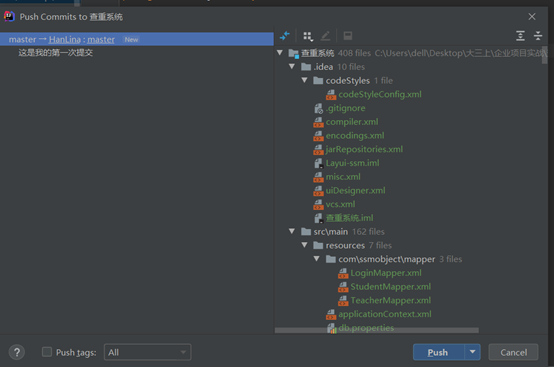Screen dimensions: 554x367
Task: Click the HanLina remote link
Action: [65, 40]
